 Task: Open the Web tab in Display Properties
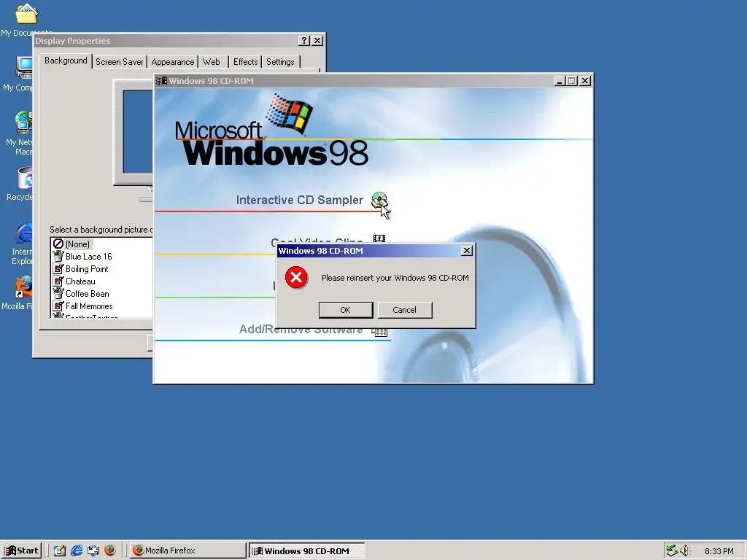click(212, 62)
